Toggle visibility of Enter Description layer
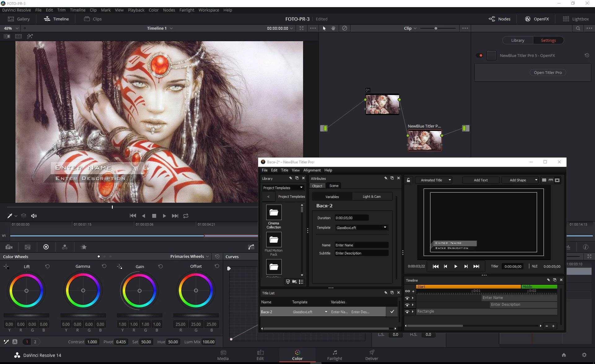 pyautogui.click(x=407, y=305)
